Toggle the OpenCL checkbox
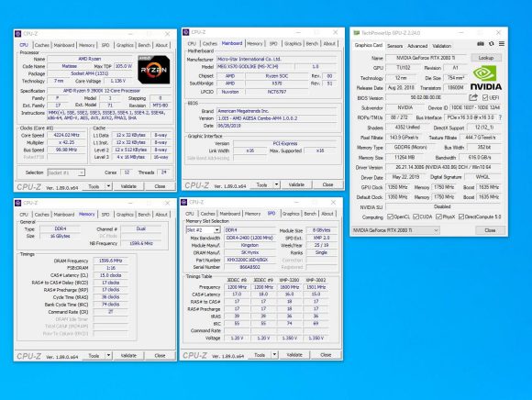Viewport: 532px width, 400px height. (x=390, y=217)
